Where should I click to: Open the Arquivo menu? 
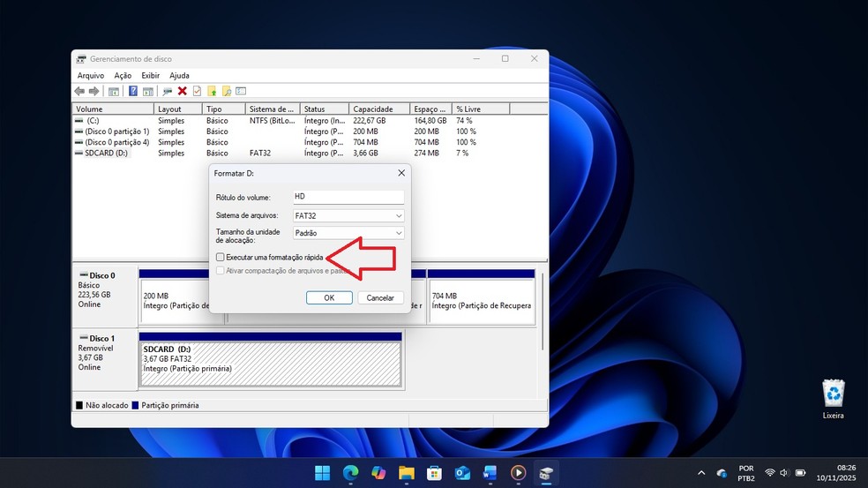tap(90, 76)
